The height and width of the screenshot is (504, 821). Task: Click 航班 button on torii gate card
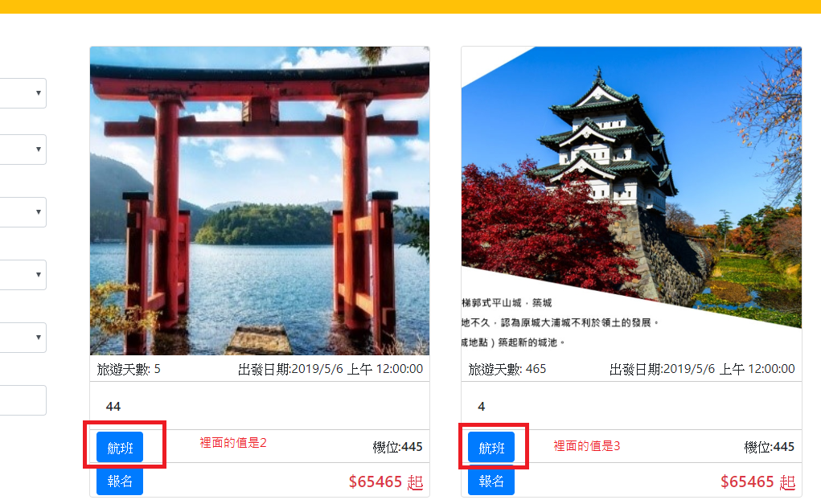pyautogui.click(x=119, y=448)
